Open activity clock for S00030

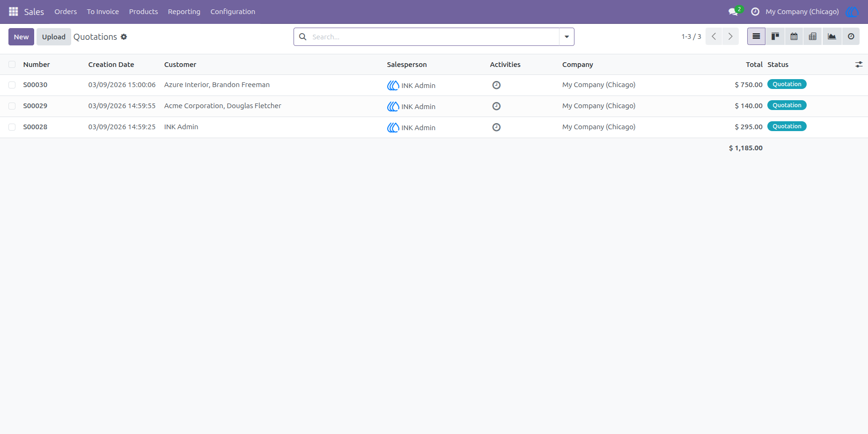click(x=496, y=85)
